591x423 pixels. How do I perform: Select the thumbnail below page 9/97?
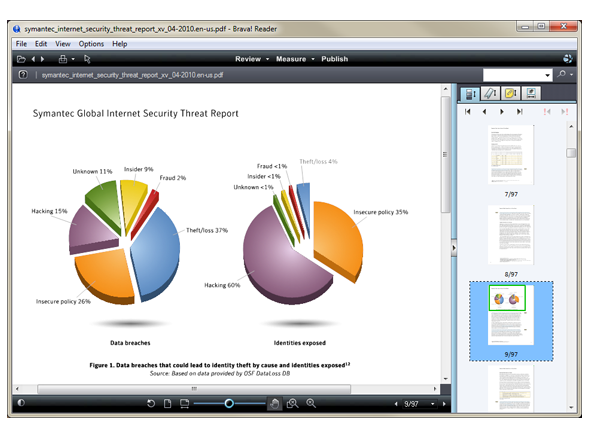511,388
